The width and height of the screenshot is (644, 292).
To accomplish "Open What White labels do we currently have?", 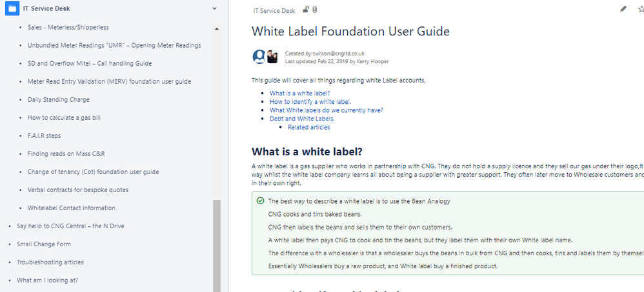I will pyautogui.click(x=327, y=110).
